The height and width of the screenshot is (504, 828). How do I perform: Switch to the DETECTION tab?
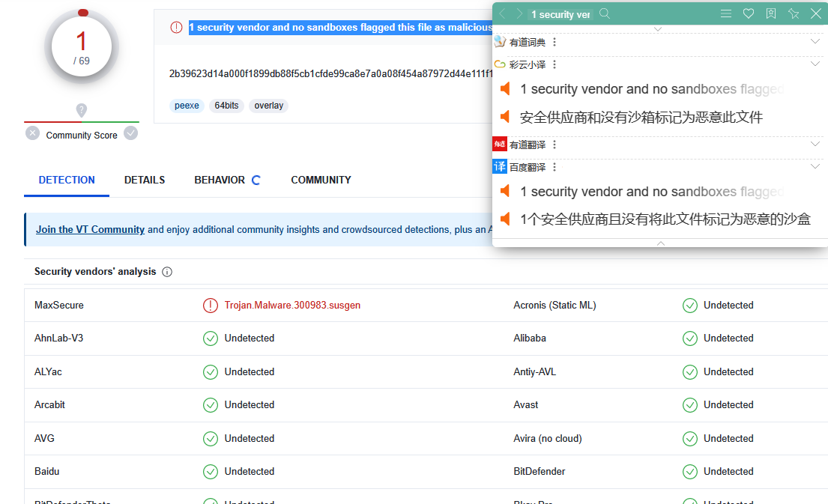pos(67,180)
